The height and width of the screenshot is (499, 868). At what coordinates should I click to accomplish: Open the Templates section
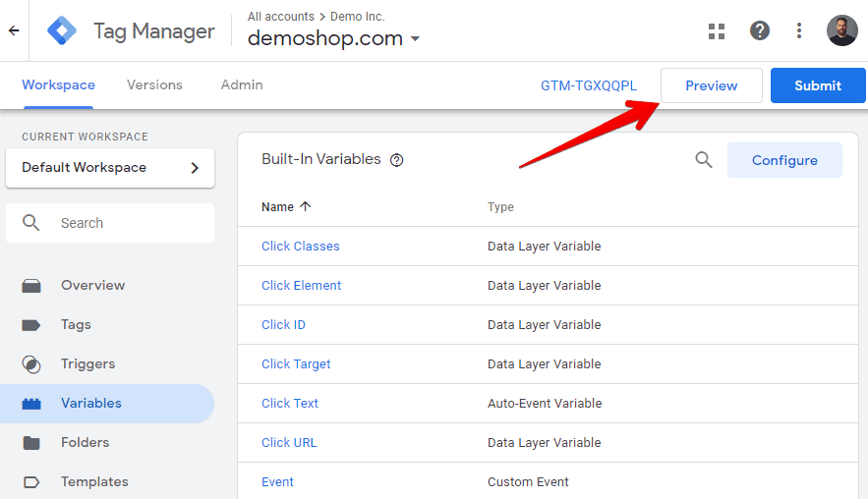(94, 482)
